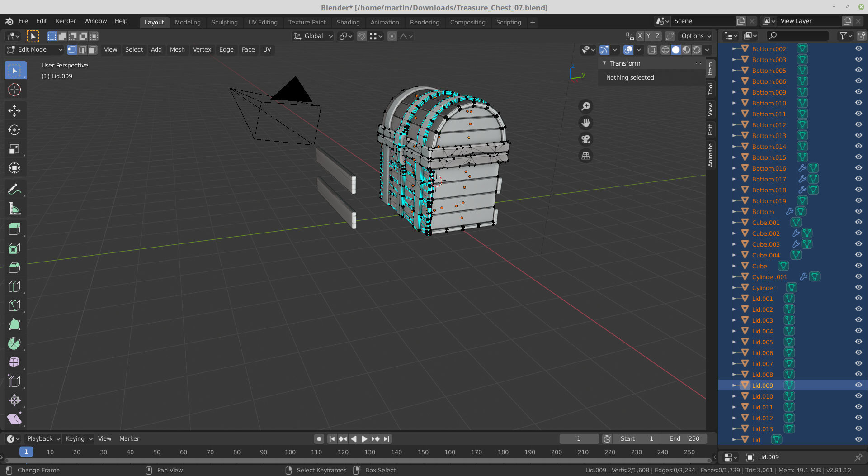This screenshot has width=868, height=476.
Task: Click the current frame number field
Action: [579, 438]
